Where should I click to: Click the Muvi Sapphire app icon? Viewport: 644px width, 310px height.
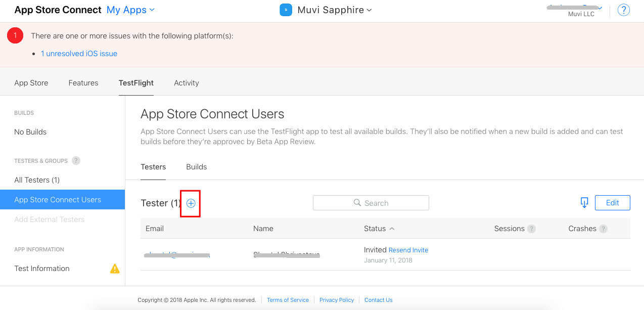point(286,10)
